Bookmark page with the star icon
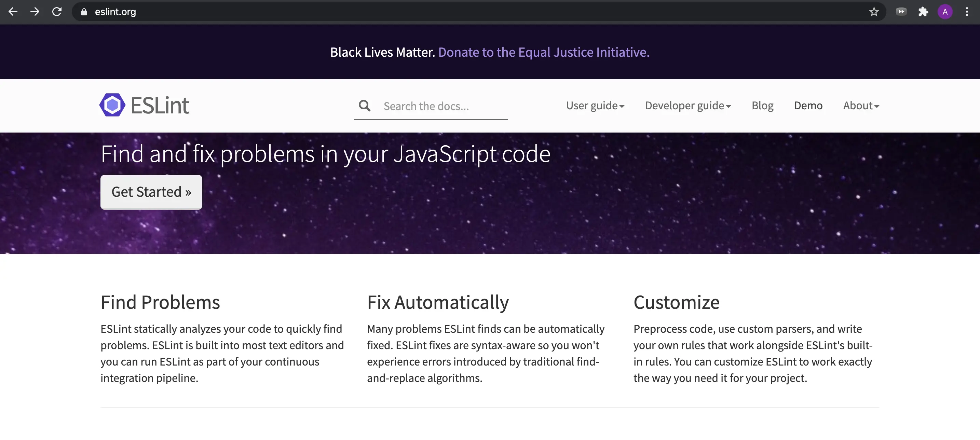This screenshot has width=980, height=440. click(874, 12)
